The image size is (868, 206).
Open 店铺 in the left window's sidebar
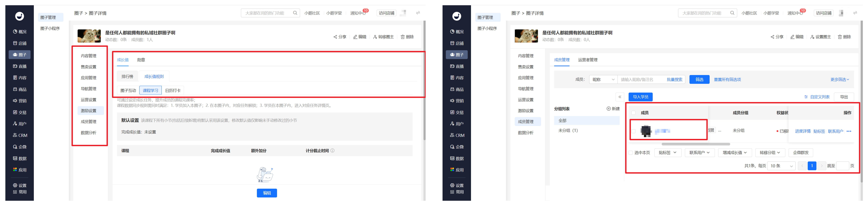20,43
